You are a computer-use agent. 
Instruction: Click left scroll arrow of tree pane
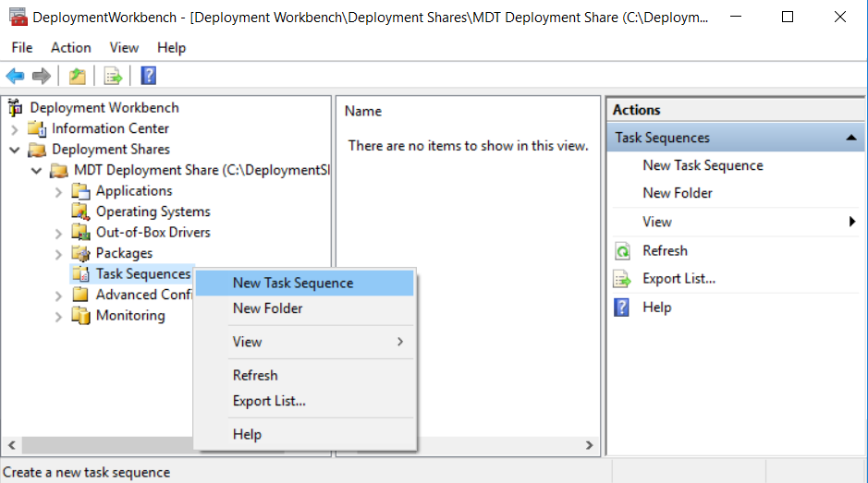12,445
